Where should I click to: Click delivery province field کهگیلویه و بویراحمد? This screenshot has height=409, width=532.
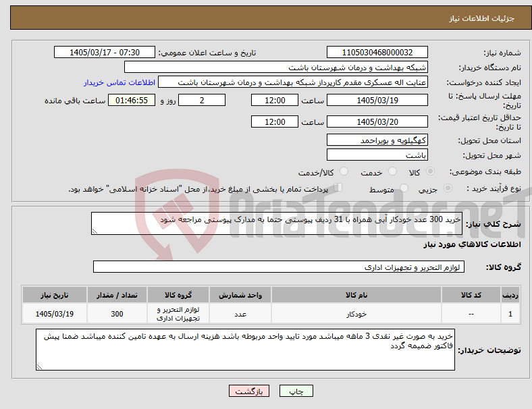pos(377,140)
